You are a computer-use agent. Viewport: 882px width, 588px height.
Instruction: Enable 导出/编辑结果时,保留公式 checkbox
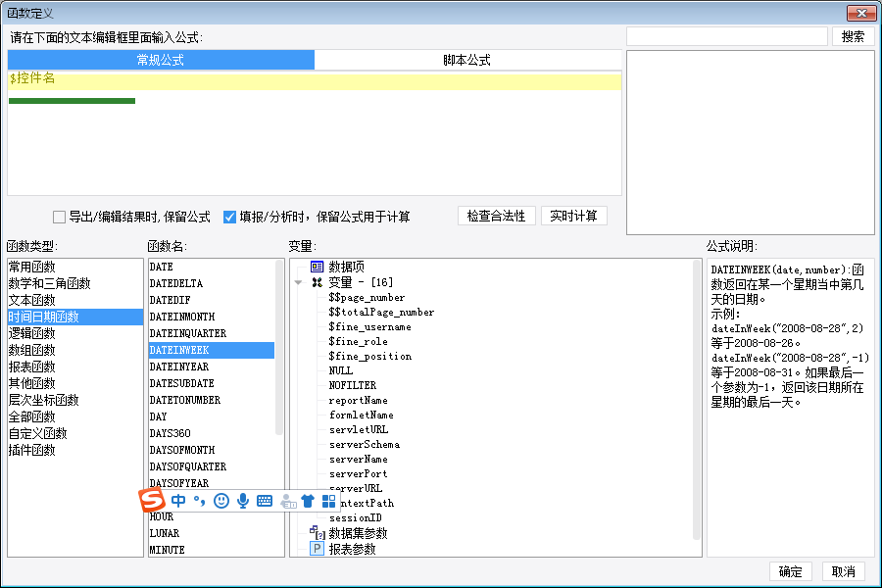point(59,217)
